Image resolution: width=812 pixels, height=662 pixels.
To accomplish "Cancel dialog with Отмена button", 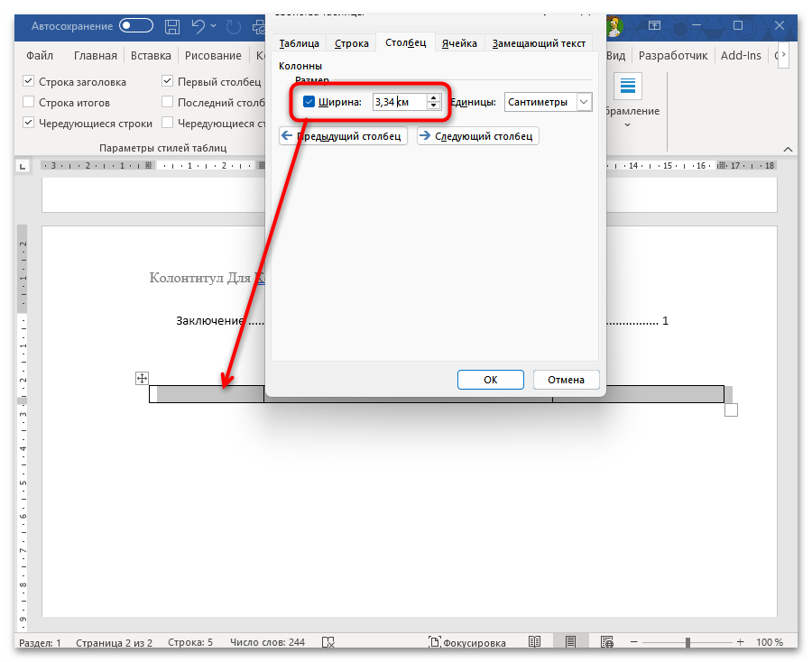I will pyautogui.click(x=566, y=380).
